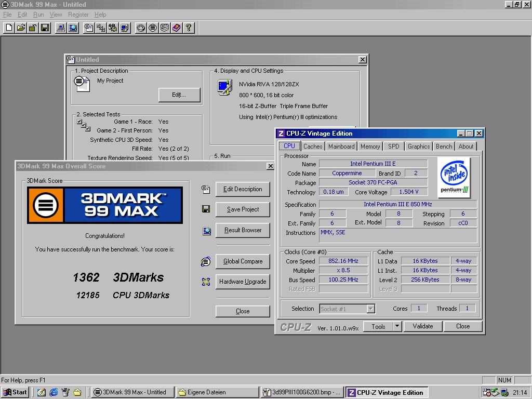Screen dimensions: 532x399
Task: Click the Open folder toolbar icon
Action: tap(21, 28)
